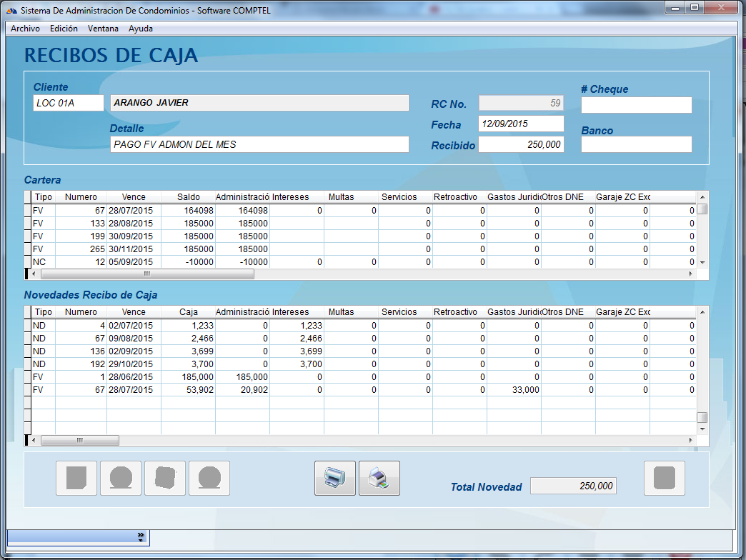Click Numero cell 192 in Novedades
The width and height of the screenshot is (746, 560).
tap(81, 364)
